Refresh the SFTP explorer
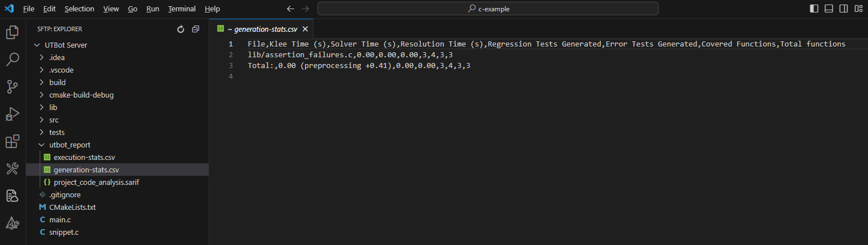Screen dimensions: 868x245 coord(181,29)
